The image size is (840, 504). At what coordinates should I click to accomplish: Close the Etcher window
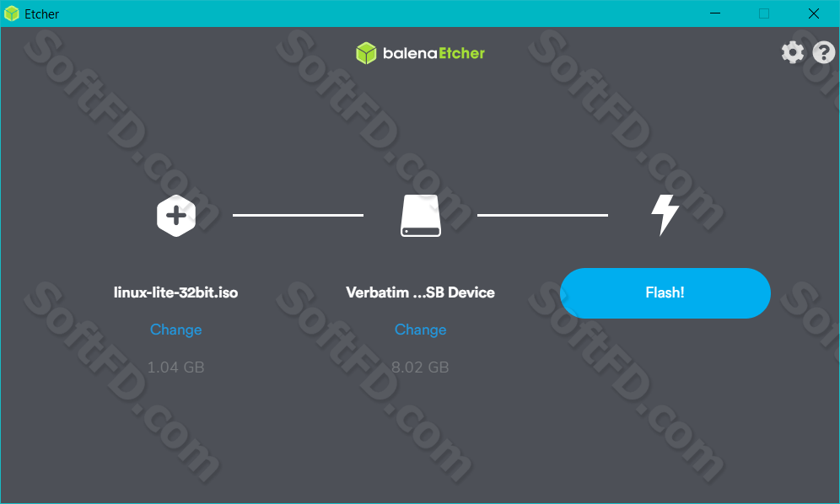tap(814, 13)
